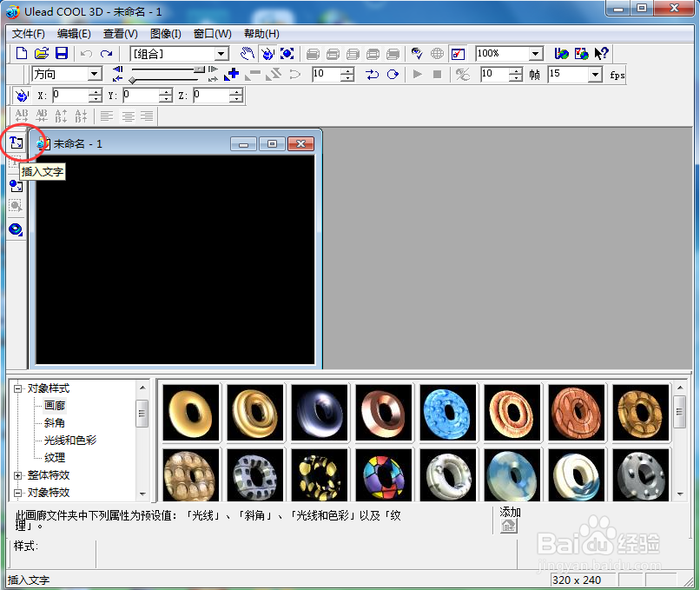700x590 pixels.
Task: Click the Redo arrow icon
Action: pos(106,54)
